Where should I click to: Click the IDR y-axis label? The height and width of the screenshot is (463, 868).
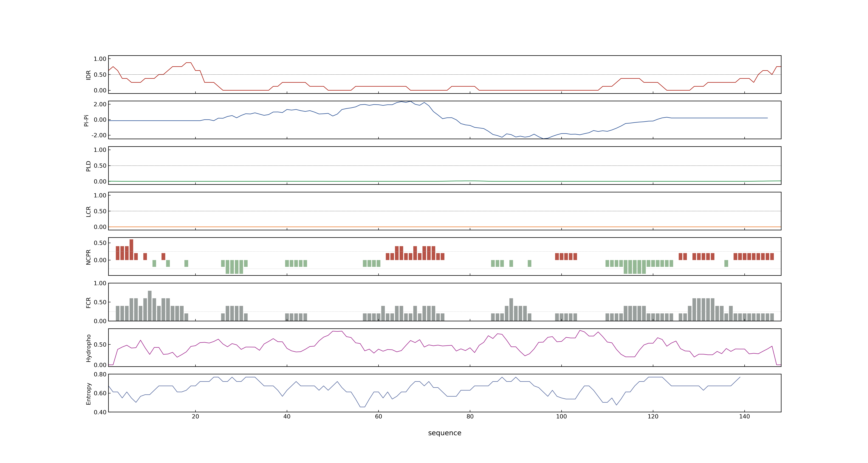tap(88, 75)
